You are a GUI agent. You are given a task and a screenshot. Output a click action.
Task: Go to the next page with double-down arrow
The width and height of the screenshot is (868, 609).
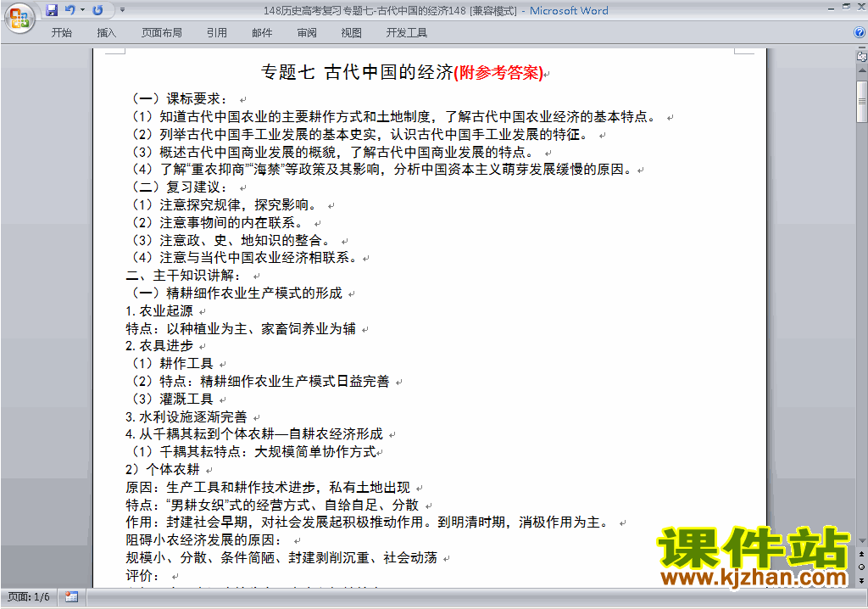click(x=861, y=580)
